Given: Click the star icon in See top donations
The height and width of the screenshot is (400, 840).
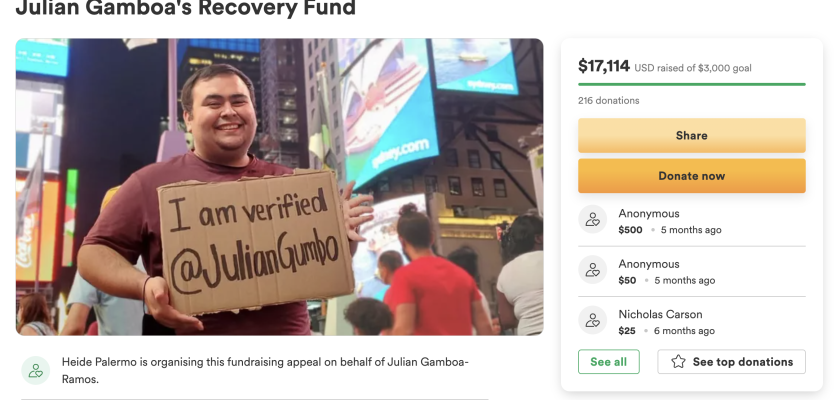Looking at the screenshot, I should point(678,361).
